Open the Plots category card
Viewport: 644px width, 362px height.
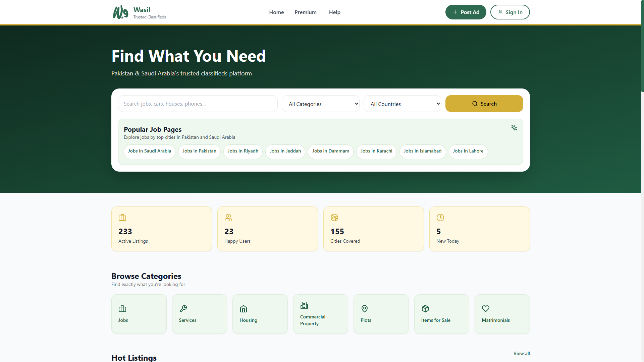(x=381, y=314)
